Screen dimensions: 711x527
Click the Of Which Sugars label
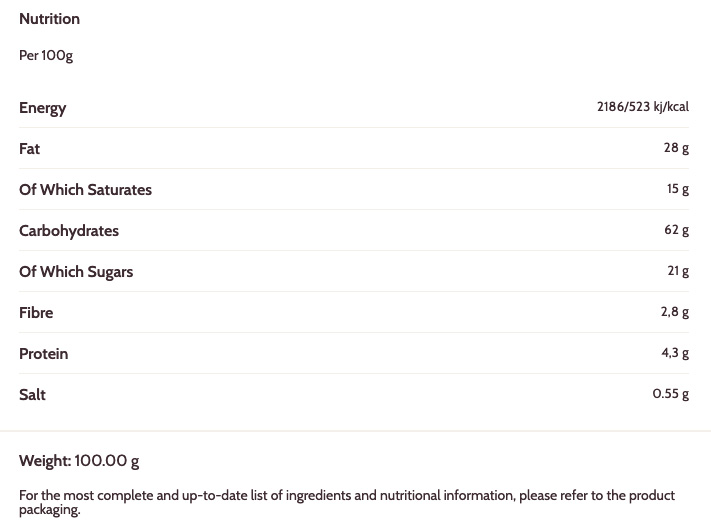click(75, 272)
